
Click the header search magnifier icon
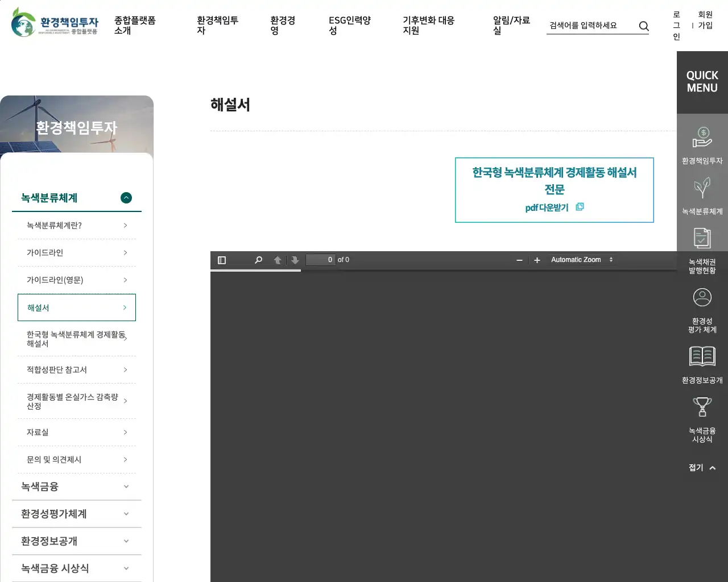[x=644, y=26]
